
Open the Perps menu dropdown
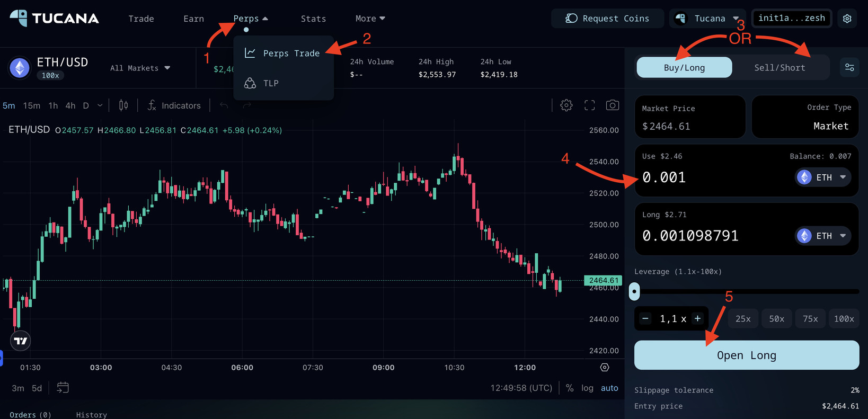[x=251, y=19]
